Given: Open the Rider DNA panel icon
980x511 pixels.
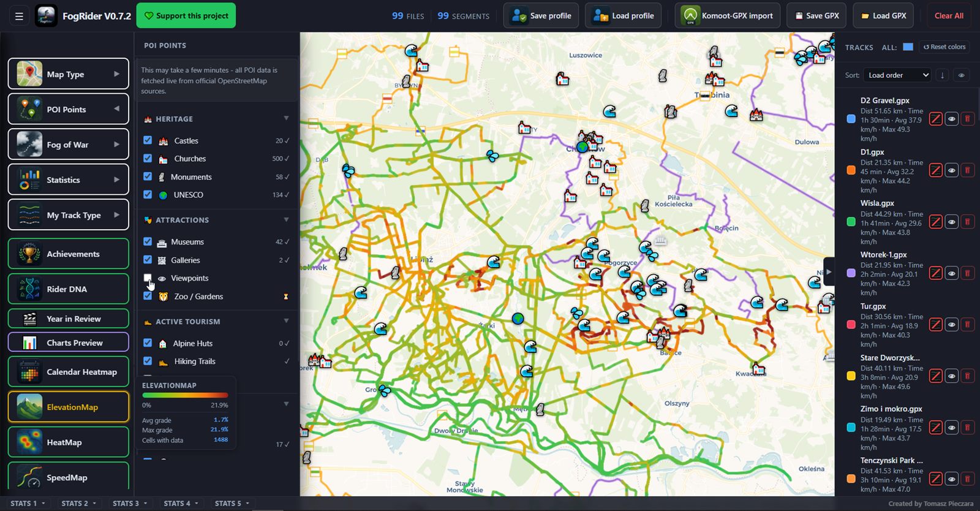Looking at the screenshot, I should [29, 289].
